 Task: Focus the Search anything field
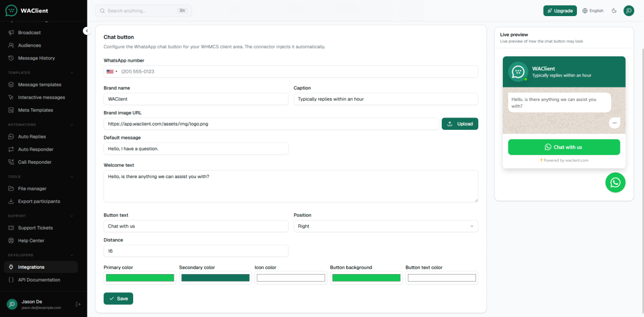coord(143,11)
